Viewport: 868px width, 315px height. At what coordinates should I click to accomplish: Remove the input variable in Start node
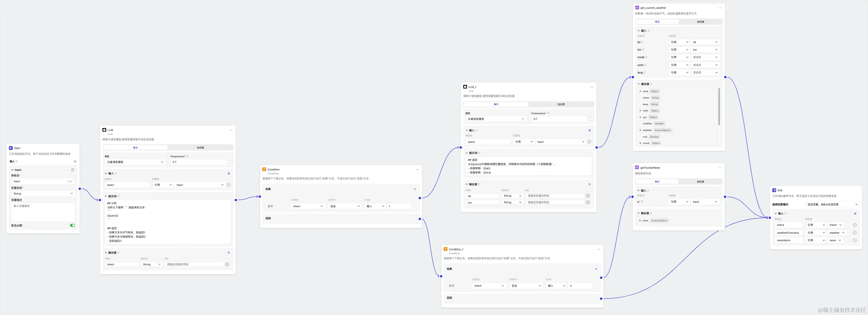tap(73, 170)
